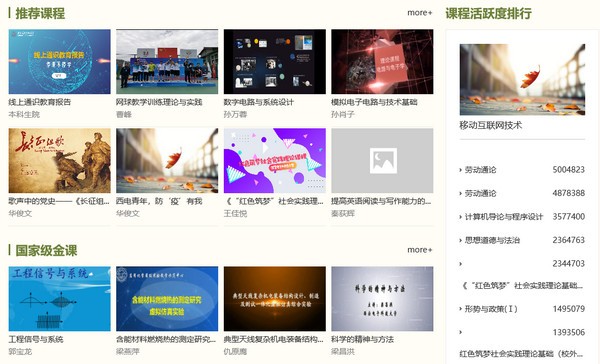600x364 pixels.
Task: Click the 移动互联网技术 featured course image
Action: [x=522, y=80]
